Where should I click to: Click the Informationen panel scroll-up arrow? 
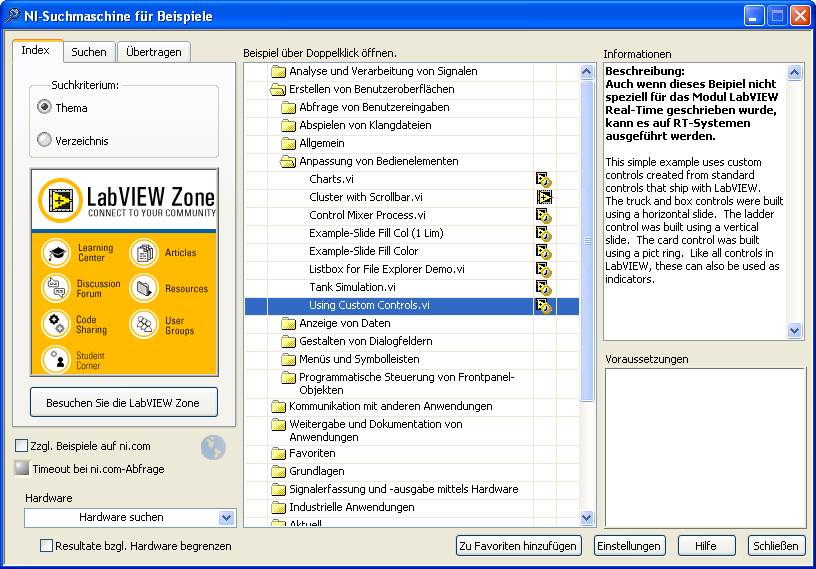(x=794, y=72)
